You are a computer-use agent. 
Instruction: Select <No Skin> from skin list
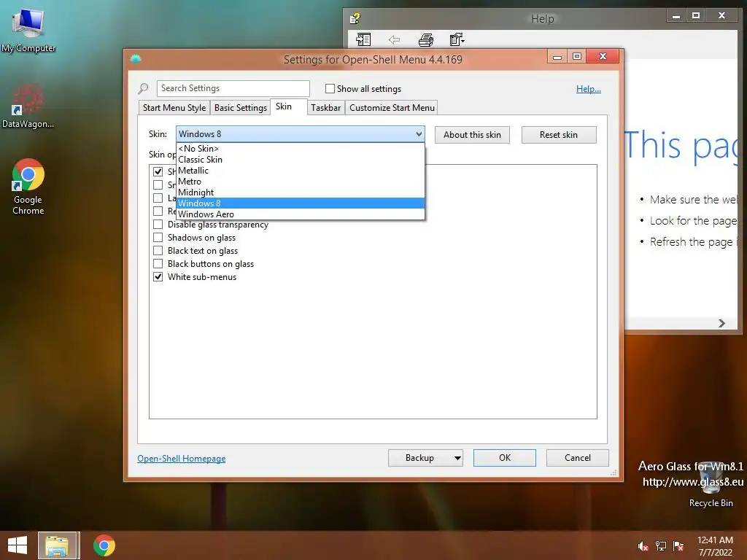300,149
